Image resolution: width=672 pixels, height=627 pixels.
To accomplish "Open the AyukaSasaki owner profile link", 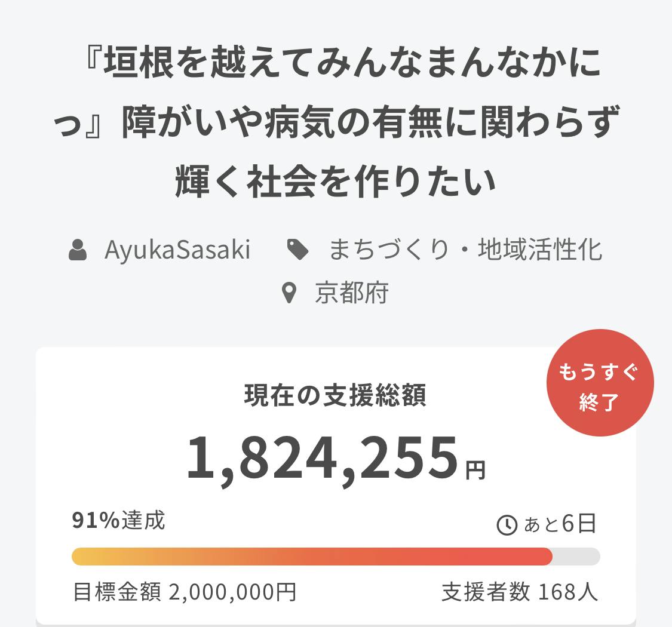I will (x=177, y=250).
